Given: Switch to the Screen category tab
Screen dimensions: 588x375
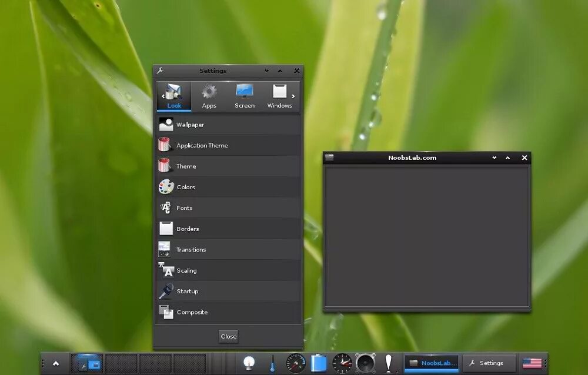Looking at the screenshot, I should point(244,95).
